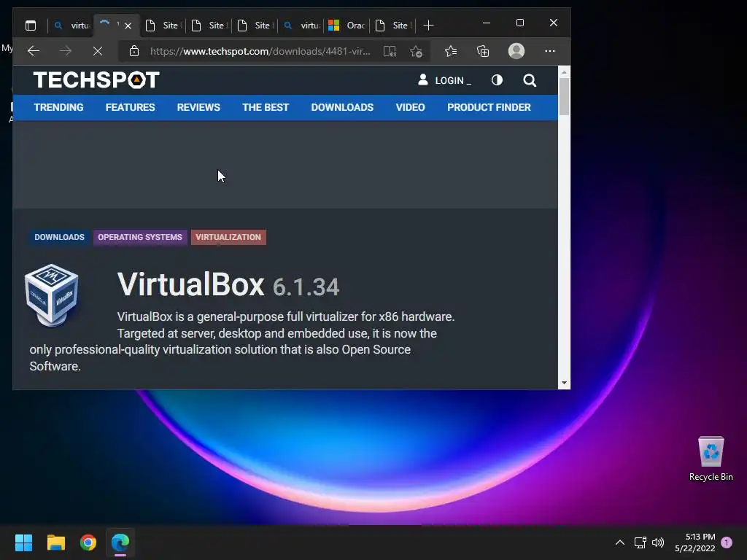Open the volume speaker tray icon
Screen dimensions: 747x560
tap(658, 542)
